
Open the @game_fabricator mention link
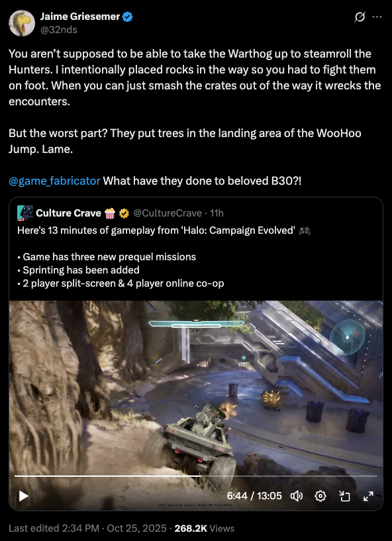click(x=54, y=181)
